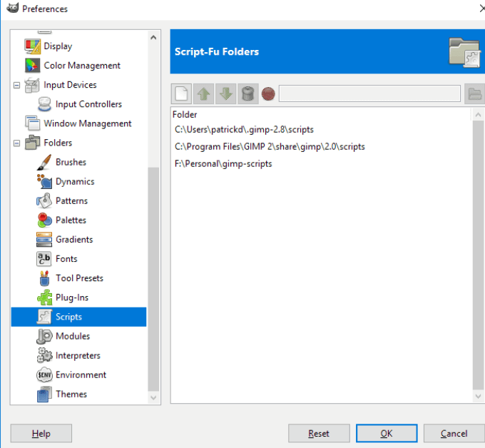Click the Dynamics icon
Screen dimensions: 485x448
[44, 182]
